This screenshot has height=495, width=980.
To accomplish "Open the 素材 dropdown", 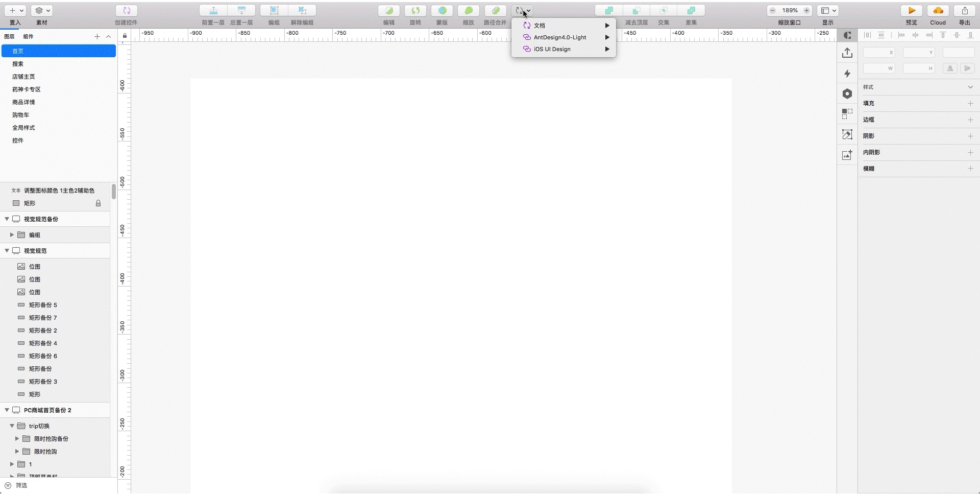I will [x=42, y=11].
